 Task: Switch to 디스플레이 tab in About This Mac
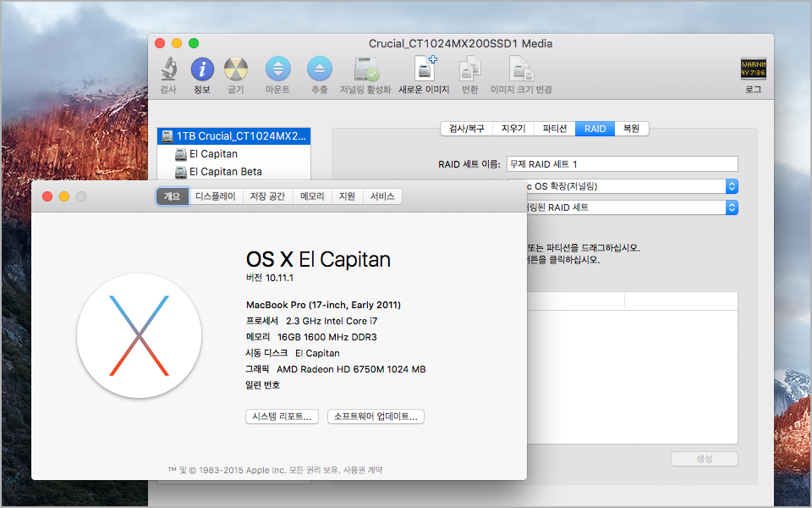[x=216, y=196]
